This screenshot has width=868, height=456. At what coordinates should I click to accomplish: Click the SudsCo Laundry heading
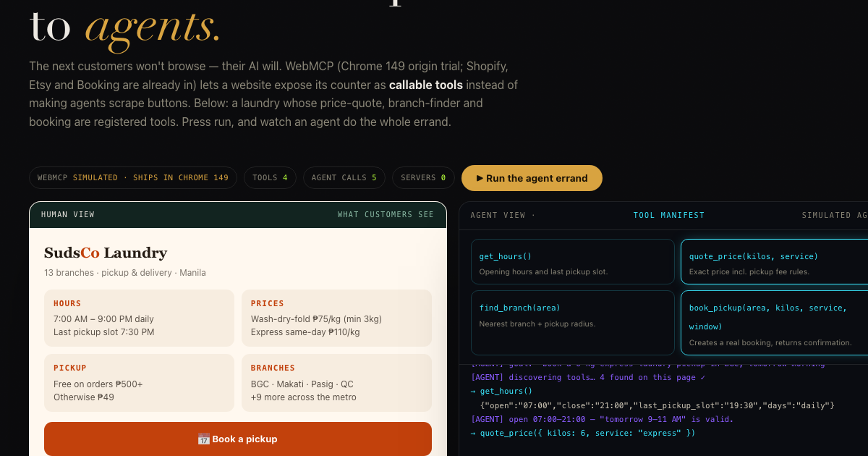106,253
